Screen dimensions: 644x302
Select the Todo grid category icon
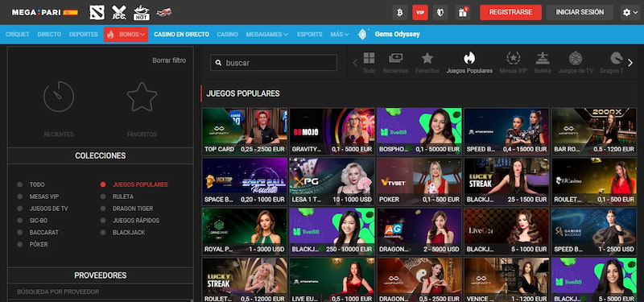point(369,58)
